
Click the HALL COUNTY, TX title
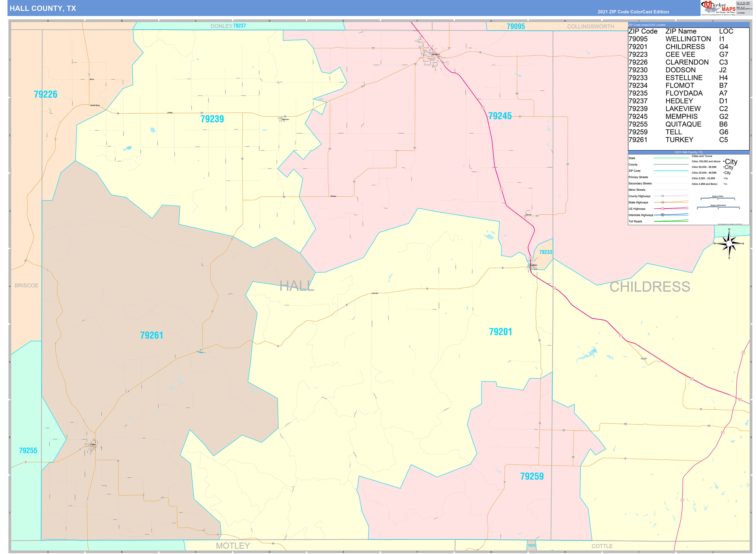[x=43, y=8]
